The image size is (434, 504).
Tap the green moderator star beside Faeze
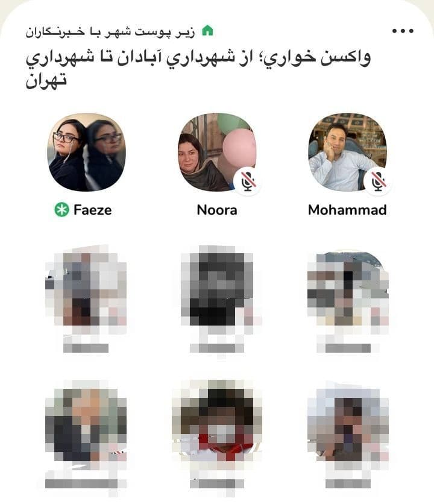click(61, 210)
